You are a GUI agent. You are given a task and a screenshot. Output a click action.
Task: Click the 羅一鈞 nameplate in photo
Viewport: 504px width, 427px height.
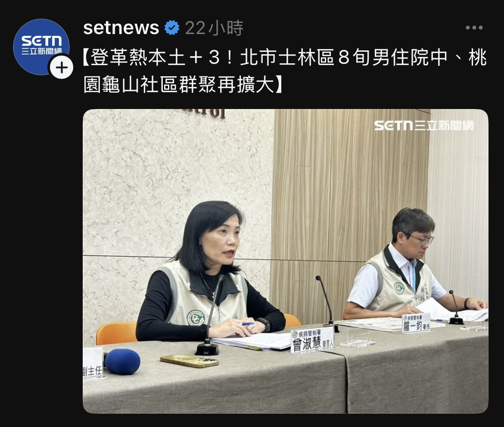click(x=416, y=324)
